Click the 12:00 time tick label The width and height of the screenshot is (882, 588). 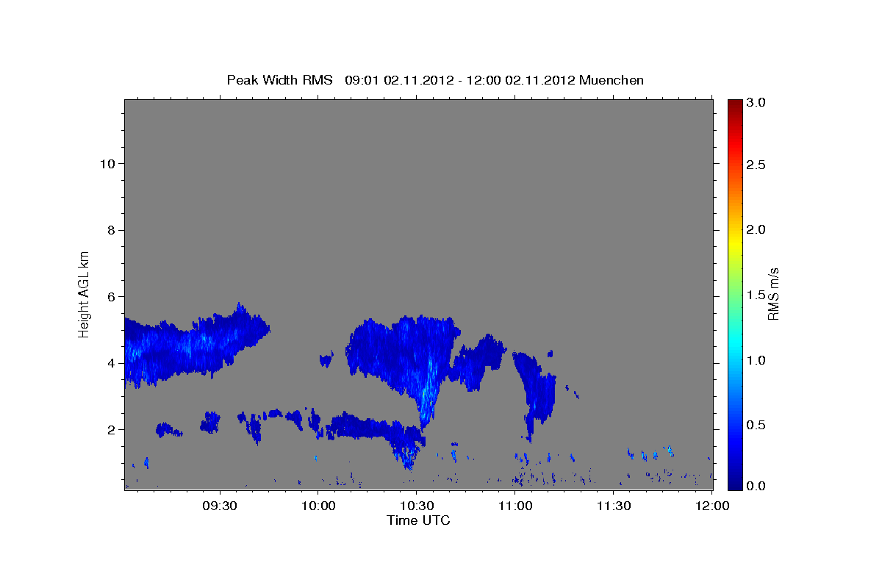point(711,506)
